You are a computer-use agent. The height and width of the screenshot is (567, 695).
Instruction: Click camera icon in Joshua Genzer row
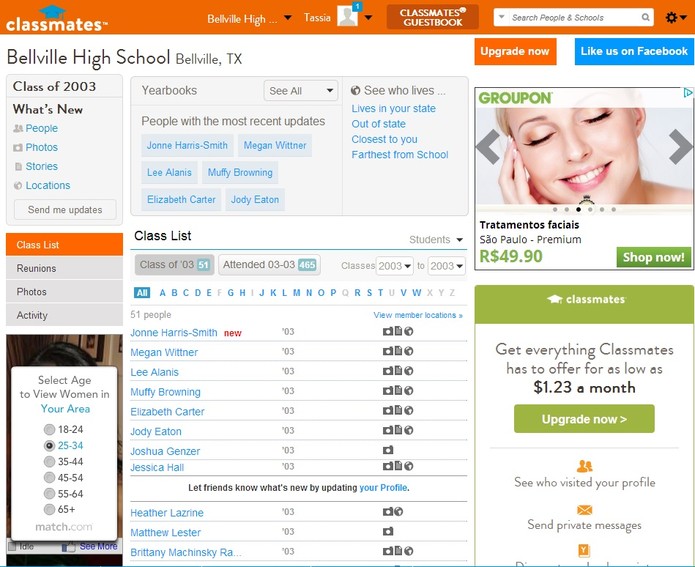click(388, 450)
